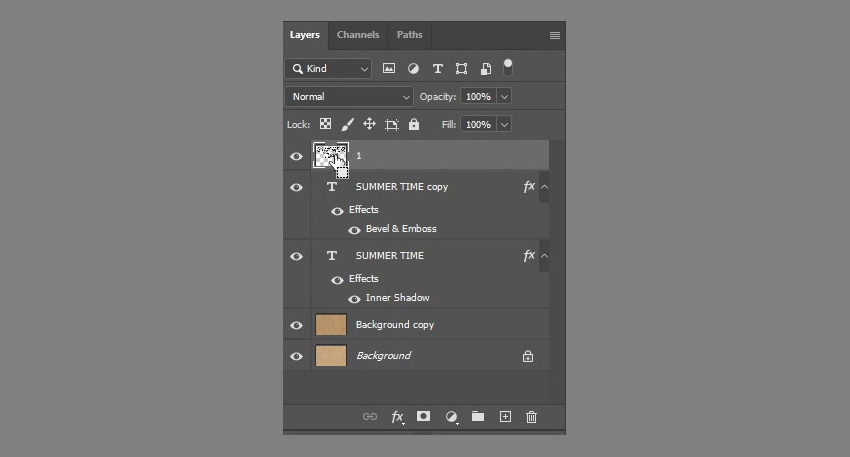Toggle layer filtering on/off switch
Image resolution: width=850 pixels, height=457 pixels.
pos(508,68)
